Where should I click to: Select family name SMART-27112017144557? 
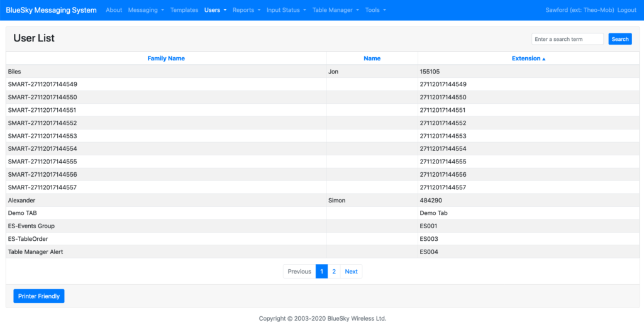click(42, 187)
